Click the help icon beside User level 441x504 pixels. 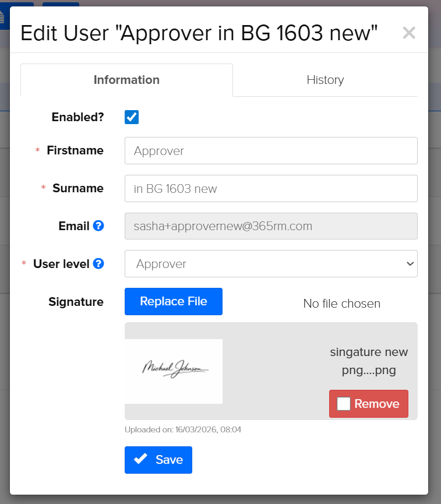[97, 263]
